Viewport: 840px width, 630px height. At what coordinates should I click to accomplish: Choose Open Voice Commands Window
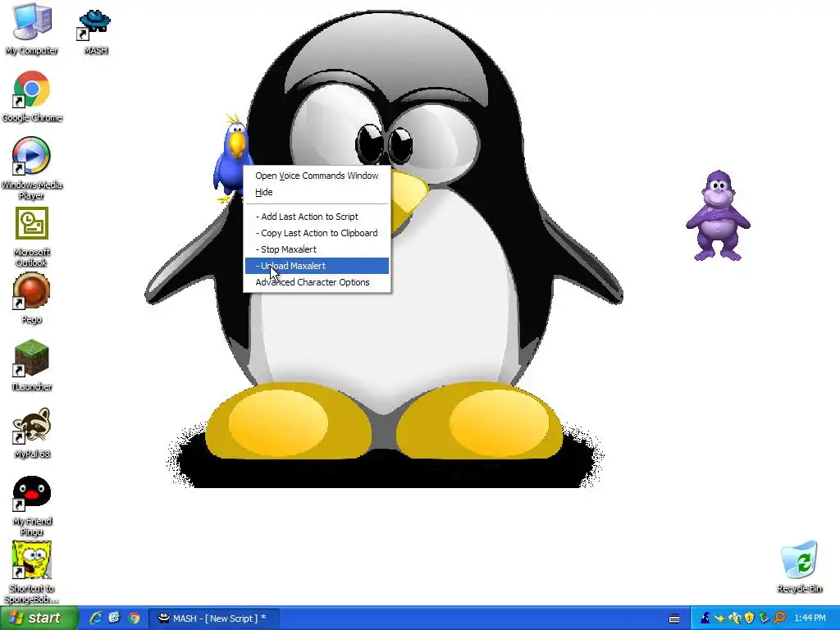(x=317, y=176)
